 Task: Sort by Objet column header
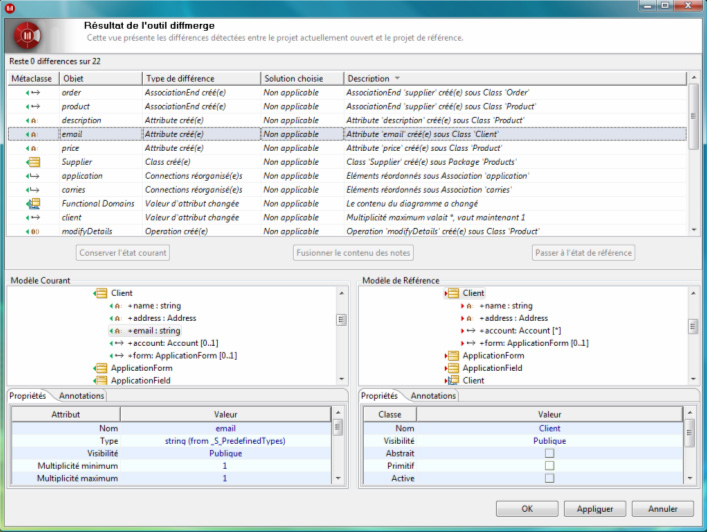[x=101, y=78]
